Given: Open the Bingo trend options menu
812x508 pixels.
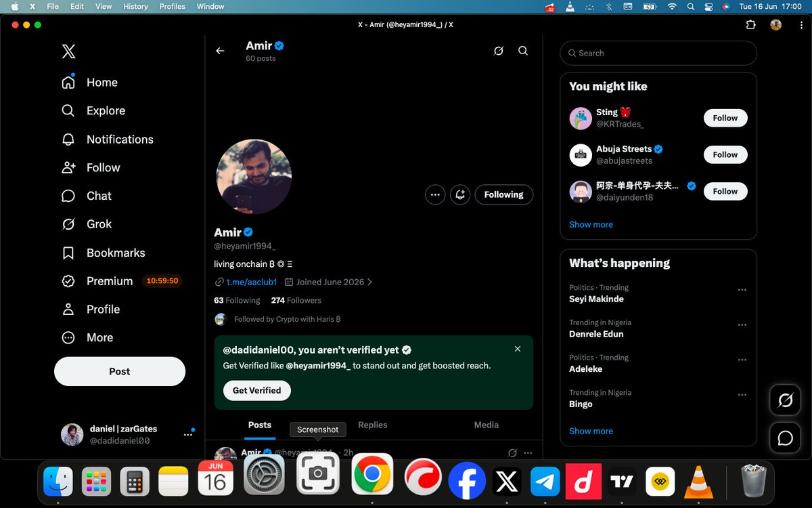Looking at the screenshot, I should 742,395.
